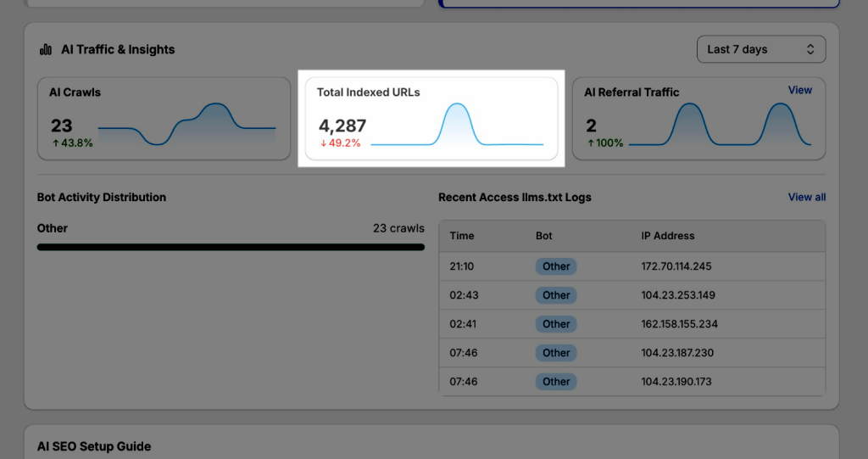Click the red down arrow 49.2% indicator

tap(340, 143)
